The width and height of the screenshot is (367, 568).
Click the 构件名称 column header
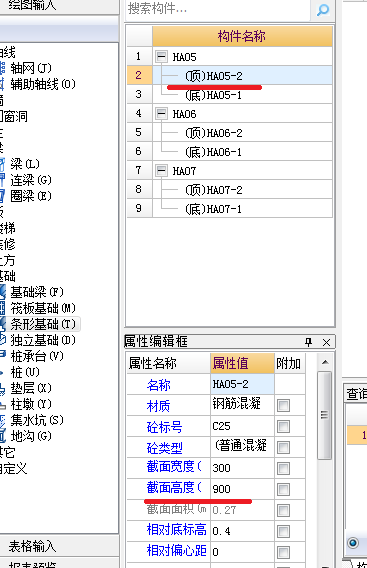pos(242,36)
